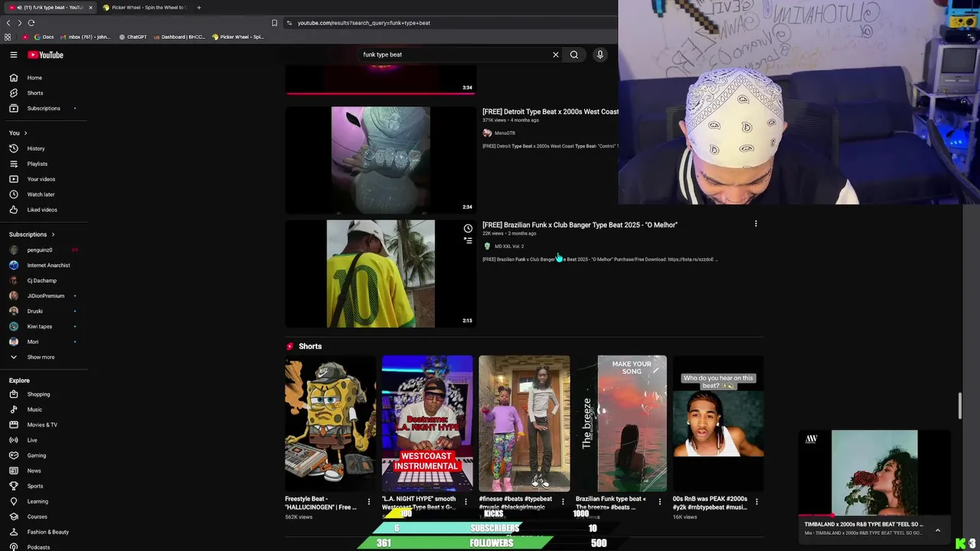The width and height of the screenshot is (980, 551).
Task: Open the TIMBALAND miniplayer video
Action: tap(874, 472)
